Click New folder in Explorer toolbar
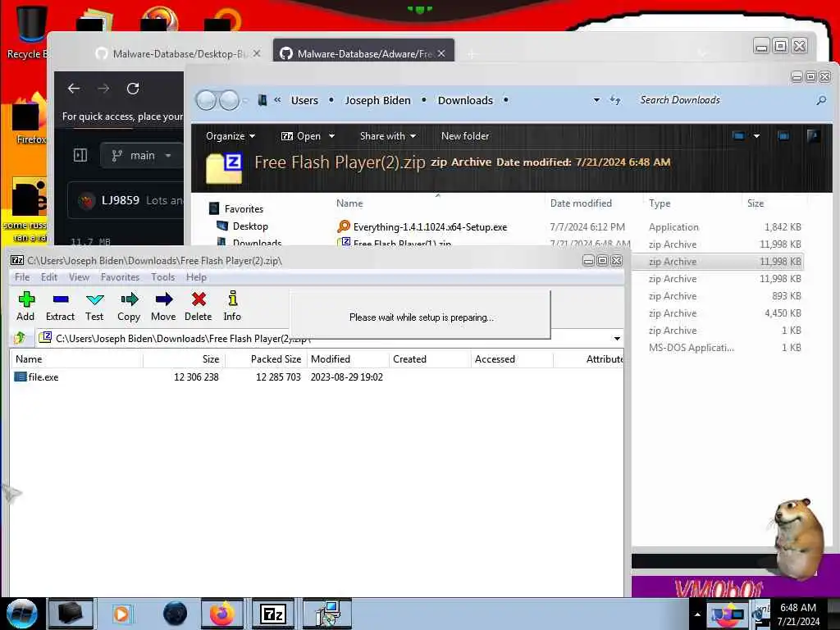Screen dimensions: 840x630 [x=465, y=136]
